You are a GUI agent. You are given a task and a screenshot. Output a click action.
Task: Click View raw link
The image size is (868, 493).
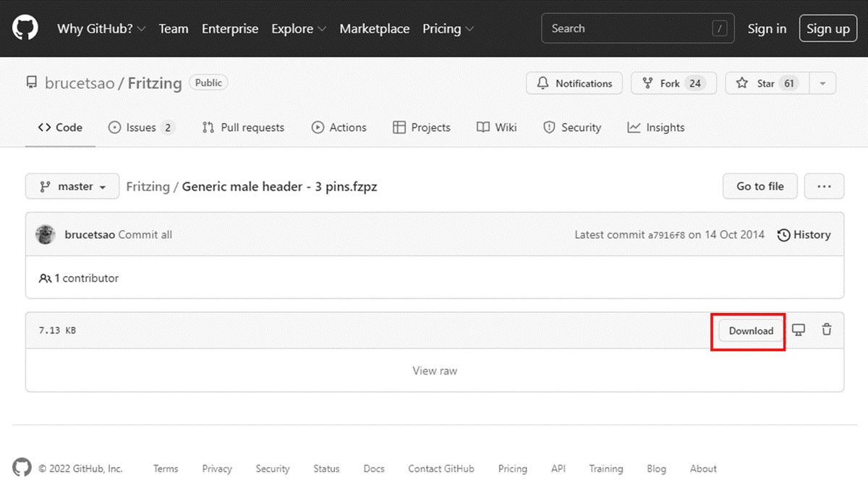(435, 370)
